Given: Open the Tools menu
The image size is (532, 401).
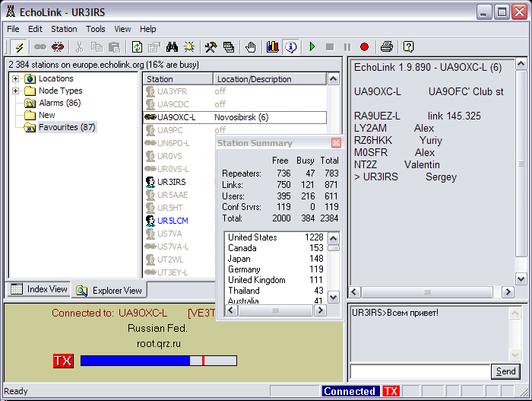Looking at the screenshot, I should (95, 29).
